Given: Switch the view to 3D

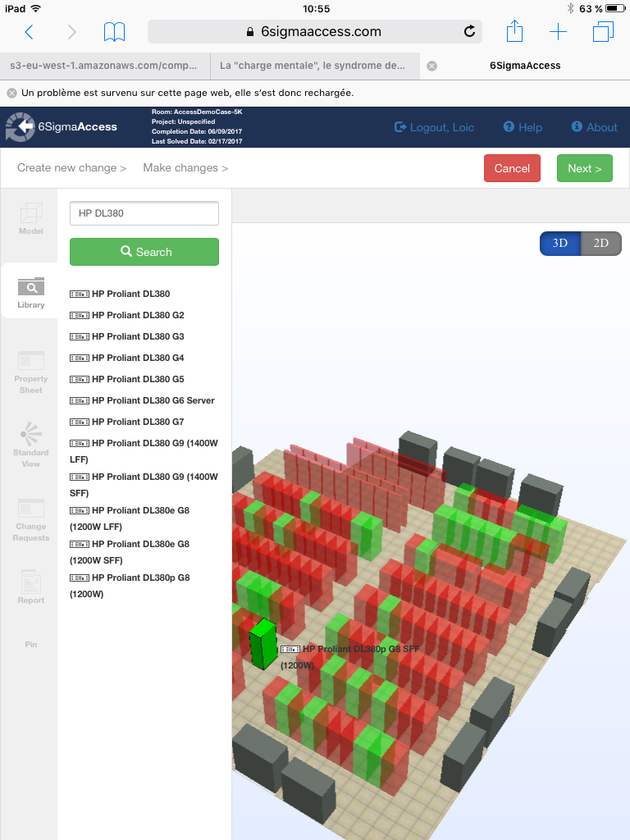Looking at the screenshot, I should [560, 243].
